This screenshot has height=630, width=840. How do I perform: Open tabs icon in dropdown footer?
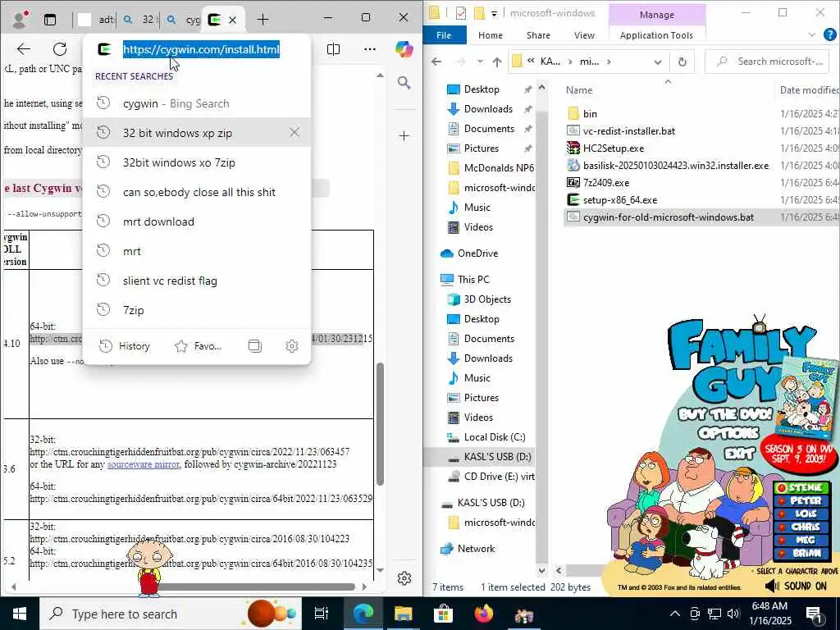(x=255, y=346)
